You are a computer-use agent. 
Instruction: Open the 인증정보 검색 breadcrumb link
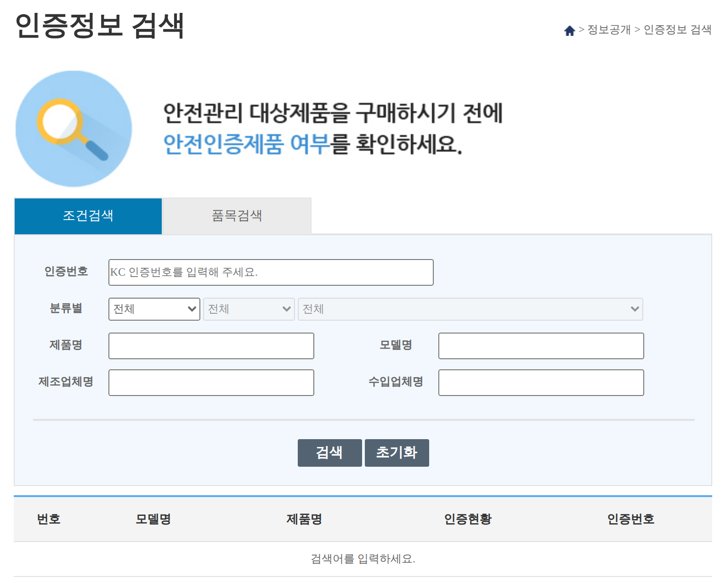tap(677, 30)
